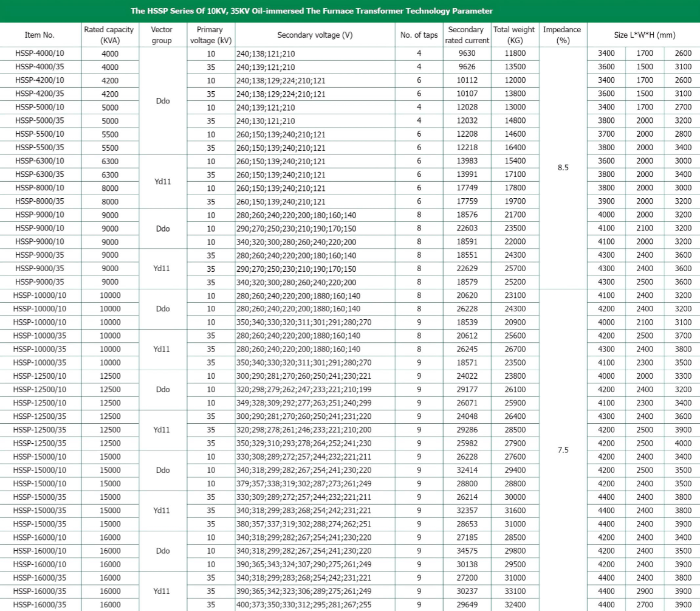Select the 33100 total weight cell

514,591
